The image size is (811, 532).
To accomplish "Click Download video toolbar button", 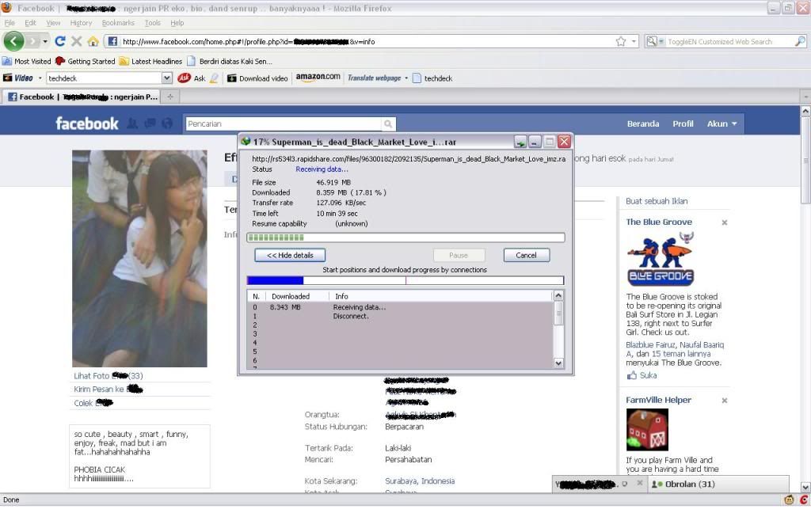I will click(257, 78).
